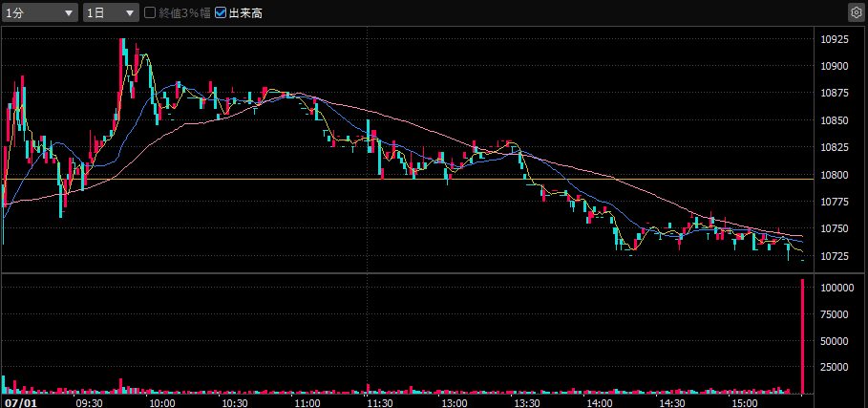This screenshot has width=868, height=408.
Task: Open the 1分 interval dropdown
Action: click(x=40, y=12)
